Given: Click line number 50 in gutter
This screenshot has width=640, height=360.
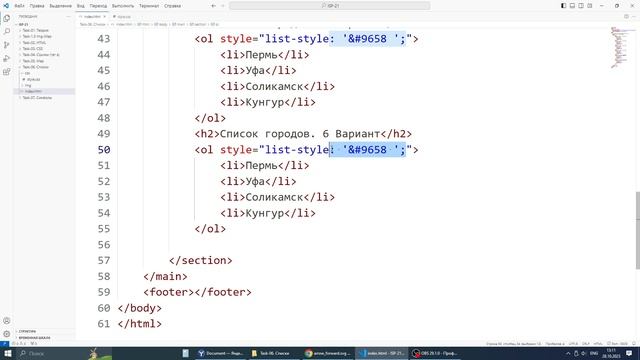Looking at the screenshot, I should click(x=104, y=150).
